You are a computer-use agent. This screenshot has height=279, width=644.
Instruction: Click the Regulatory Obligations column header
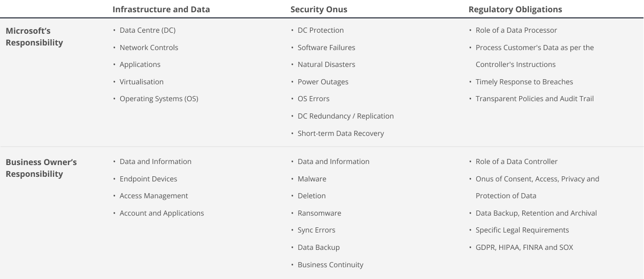[515, 9]
